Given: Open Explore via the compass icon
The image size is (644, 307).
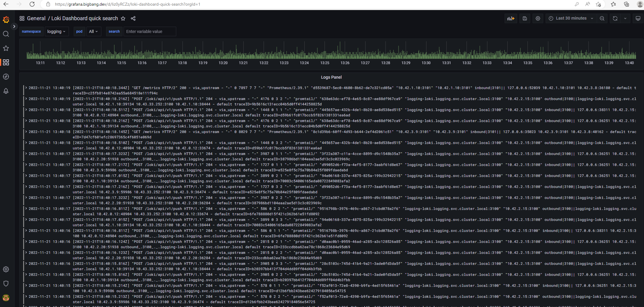Looking at the screenshot, I should click(6, 77).
